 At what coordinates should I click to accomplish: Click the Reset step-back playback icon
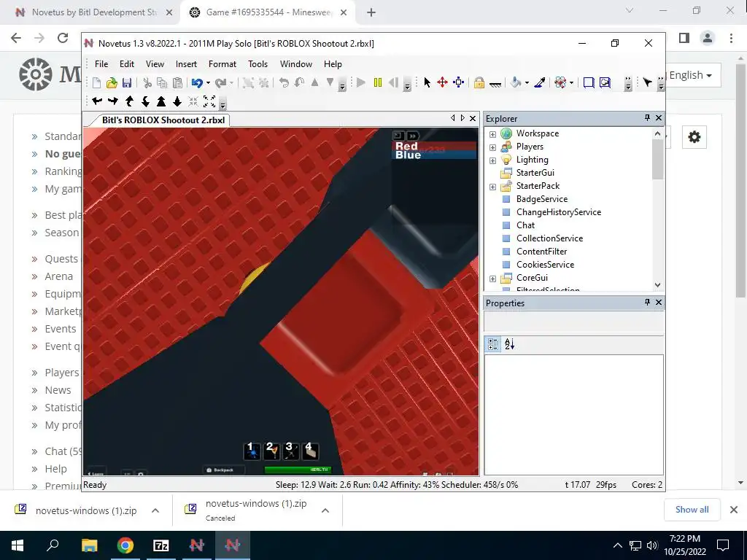[x=393, y=83]
